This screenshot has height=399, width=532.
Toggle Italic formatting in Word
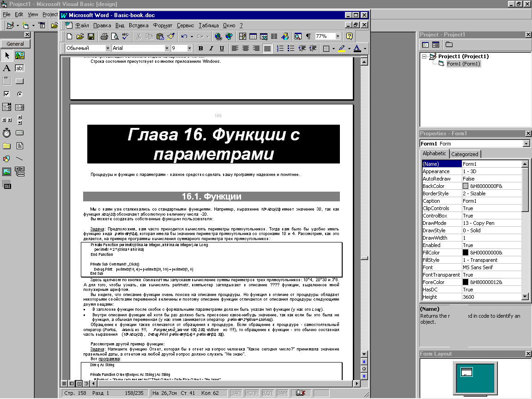coord(211,48)
